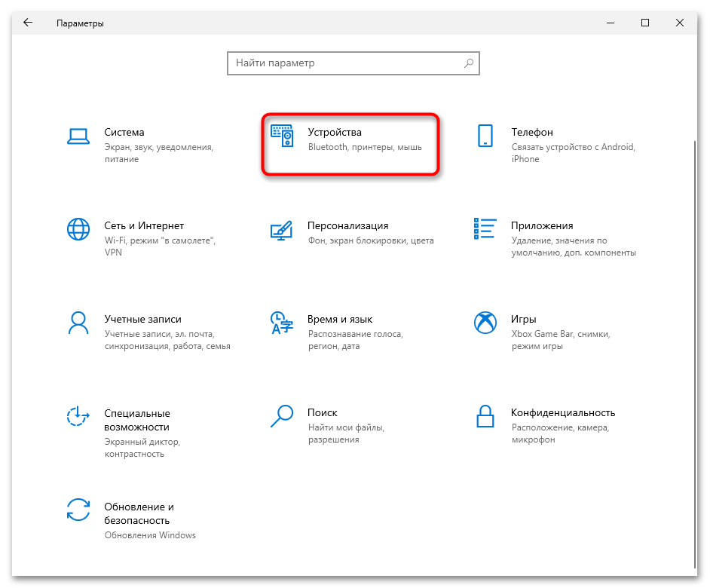Image resolution: width=710 pixels, height=588 pixels.
Task: Open the Приложения heading
Action: tap(542, 225)
